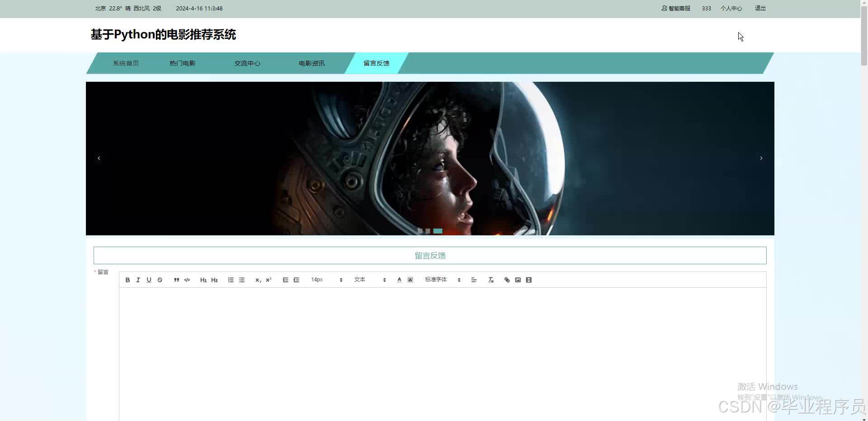Apply underline formatting
Image resolution: width=868 pixels, height=421 pixels.
pos(149,280)
